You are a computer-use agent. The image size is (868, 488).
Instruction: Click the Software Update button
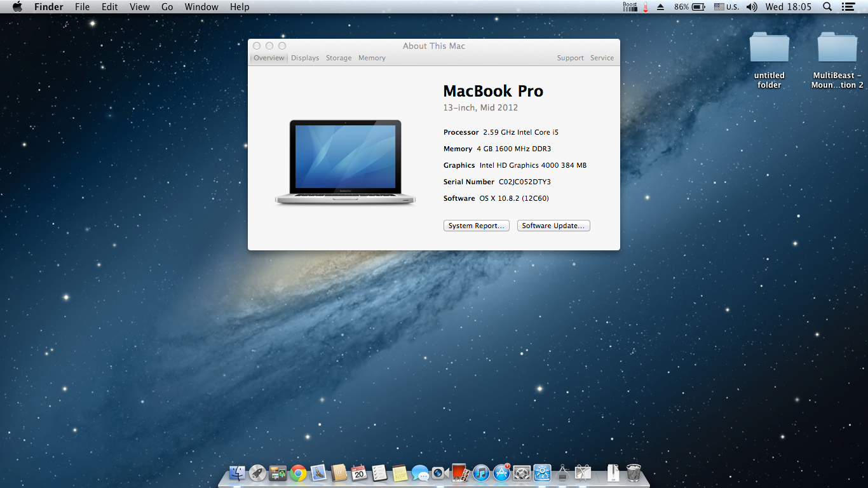553,226
